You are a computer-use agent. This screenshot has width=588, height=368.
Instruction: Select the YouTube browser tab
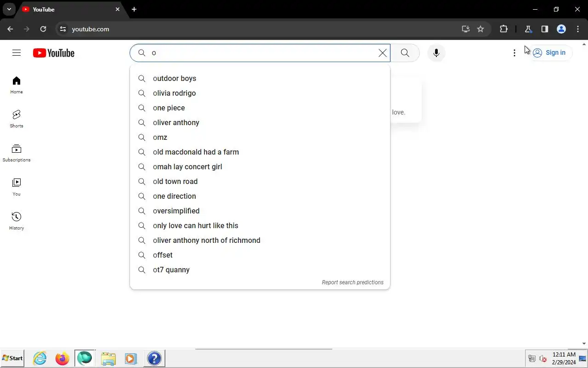pyautogui.click(x=71, y=9)
